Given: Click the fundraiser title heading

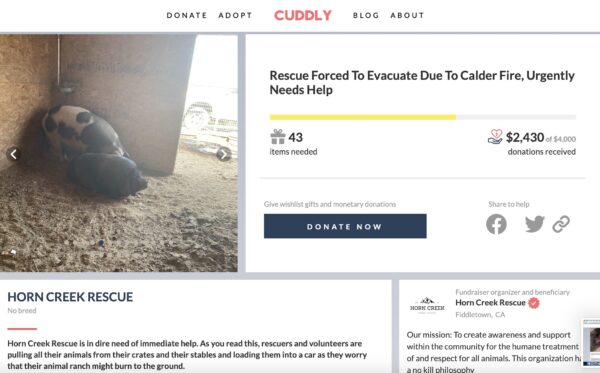Looking at the screenshot, I should pyautogui.click(x=422, y=83).
